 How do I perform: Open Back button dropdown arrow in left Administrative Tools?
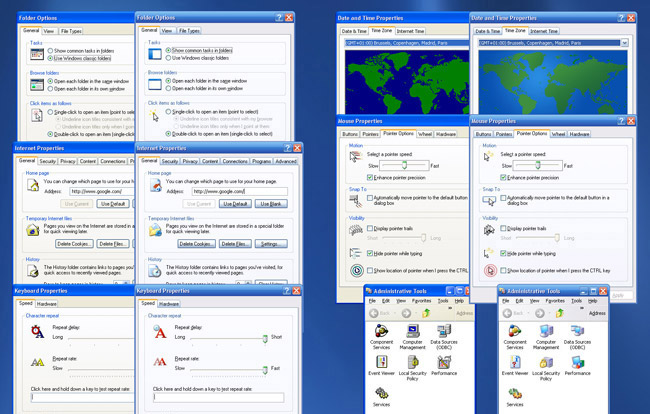coord(395,314)
